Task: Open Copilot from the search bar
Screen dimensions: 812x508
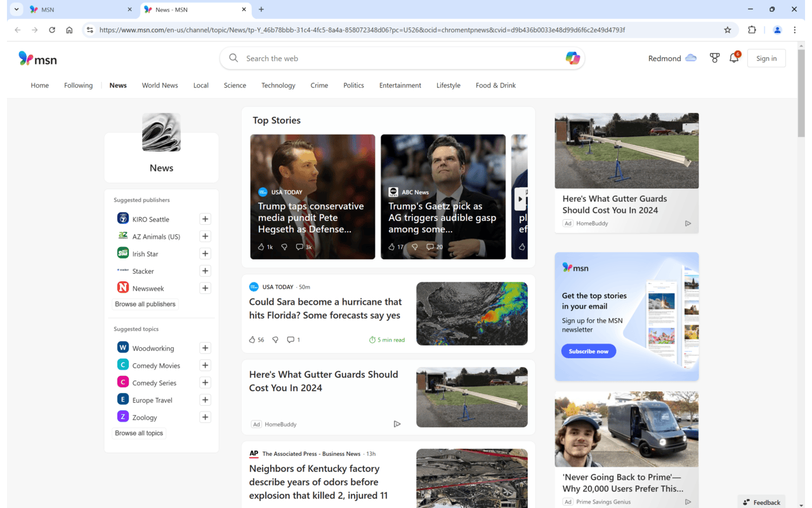Action: [573, 58]
